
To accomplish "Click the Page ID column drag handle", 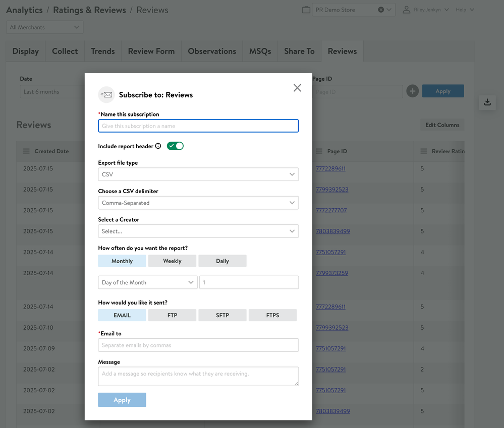I will (x=319, y=151).
